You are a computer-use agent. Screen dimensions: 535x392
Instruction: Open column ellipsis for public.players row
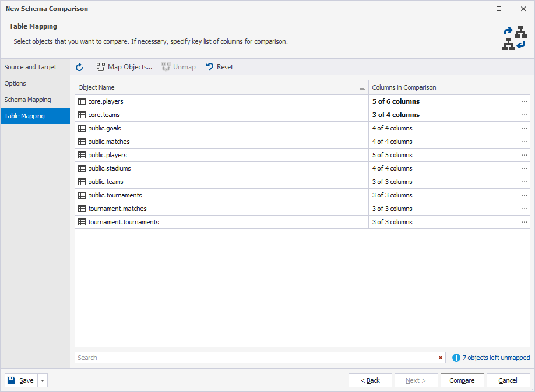(525, 155)
